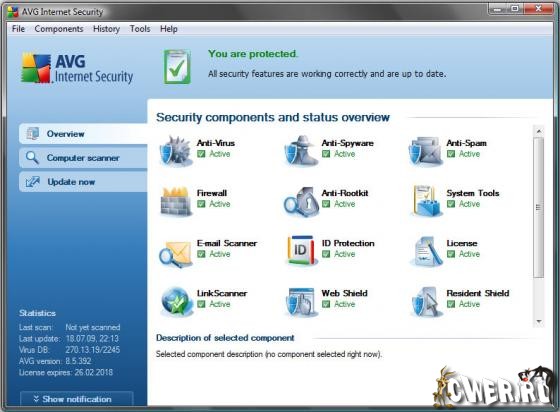Open the Components menu

click(59, 29)
